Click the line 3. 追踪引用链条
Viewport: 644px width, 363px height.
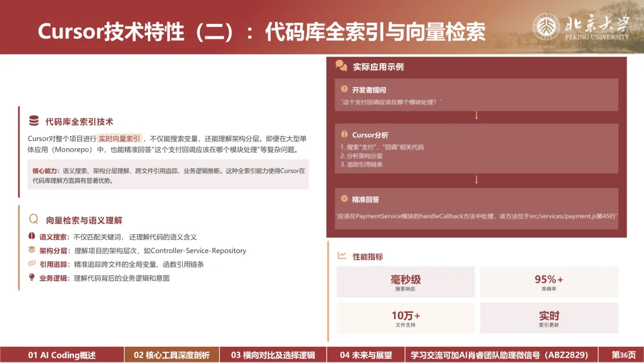pos(361,164)
